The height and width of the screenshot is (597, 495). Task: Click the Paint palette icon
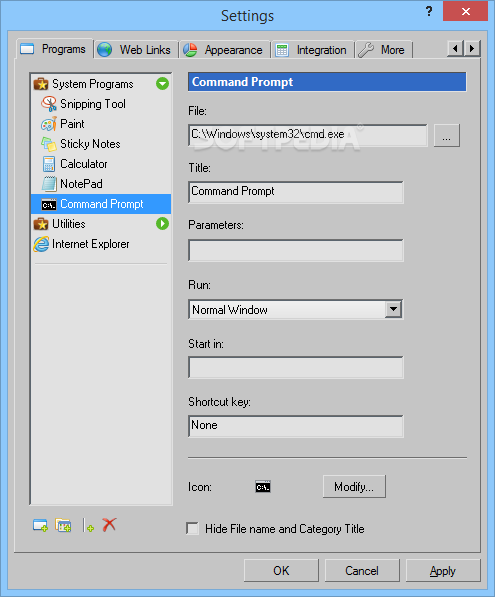[49, 124]
